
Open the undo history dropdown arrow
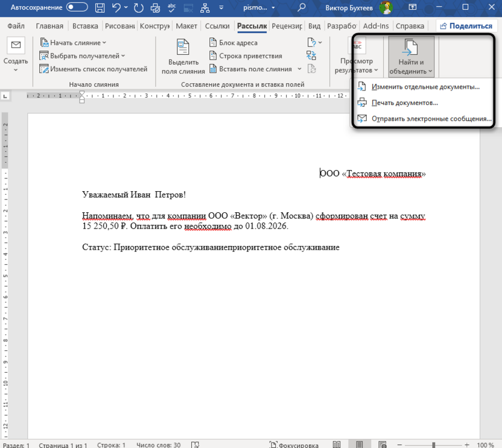coord(126,8)
